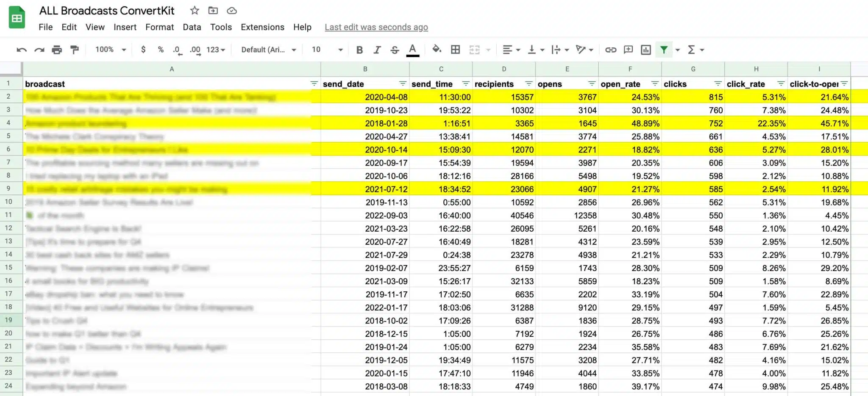Toggle italic formatting
Image resolution: width=868 pixels, height=396 pixels.
tap(377, 50)
